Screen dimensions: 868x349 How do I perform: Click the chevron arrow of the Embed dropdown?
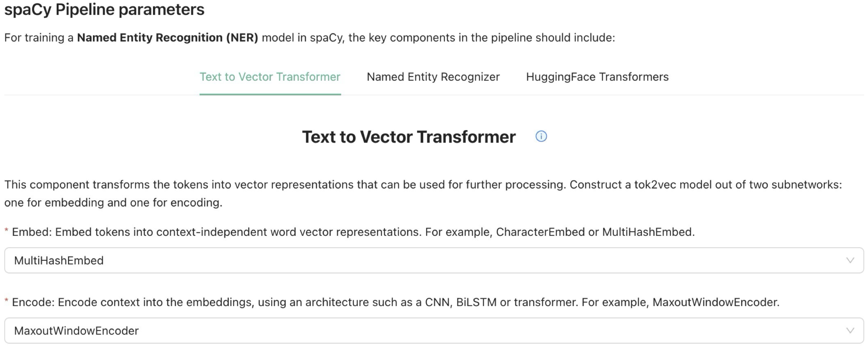click(x=850, y=260)
